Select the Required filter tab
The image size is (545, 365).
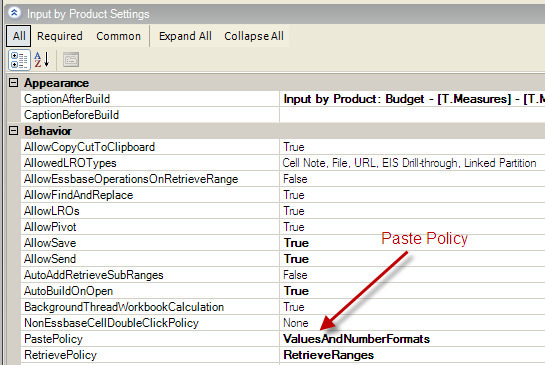[x=60, y=36]
